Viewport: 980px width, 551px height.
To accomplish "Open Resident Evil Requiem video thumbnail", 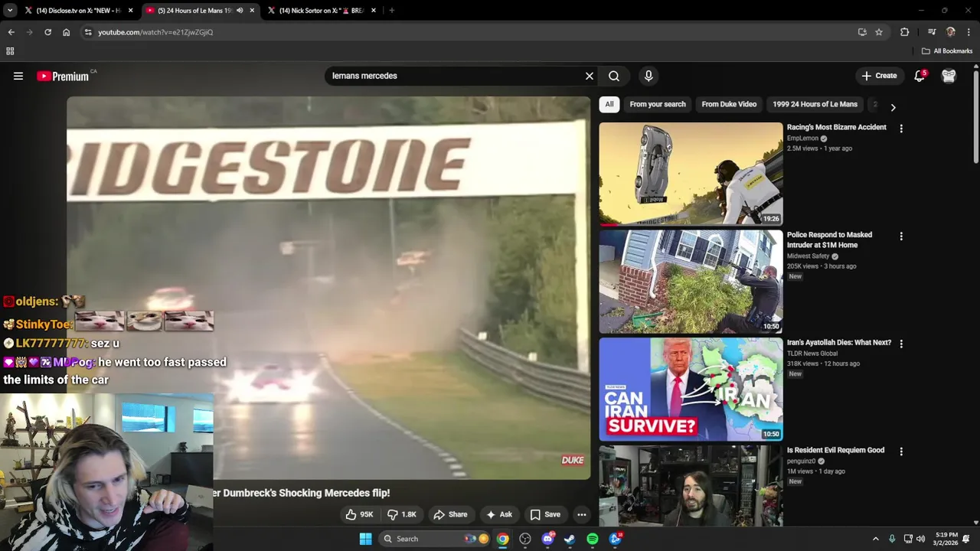I will pyautogui.click(x=691, y=486).
